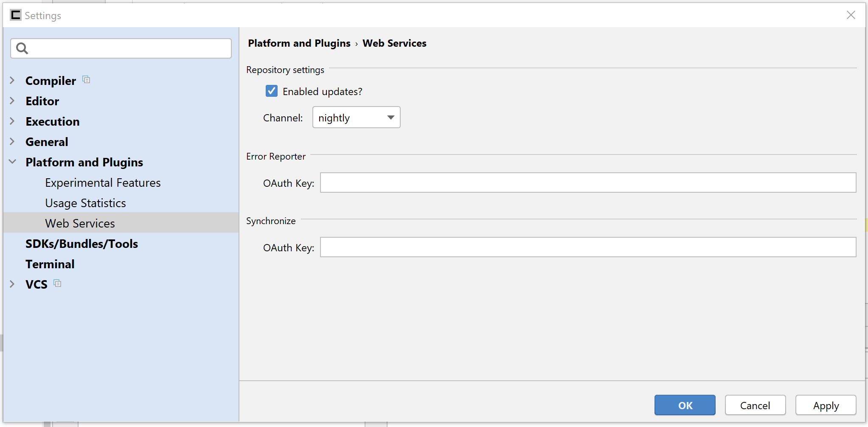Expand the VCS tree node

12,284
